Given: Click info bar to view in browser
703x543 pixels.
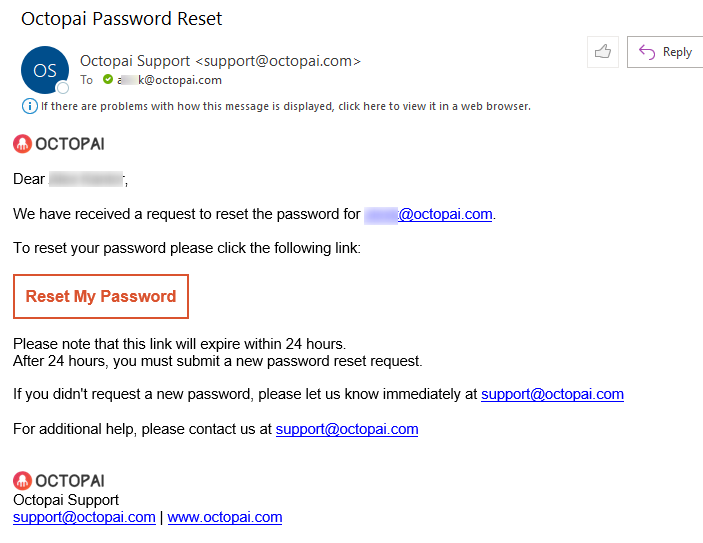Looking at the screenshot, I should [285, 106].
